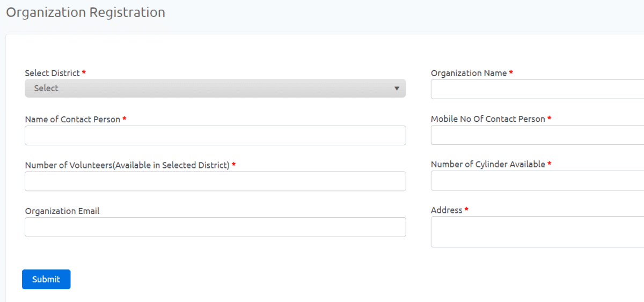Click the Number of Volunteers input box
The width and height of the screenshot is (644, 302).
(x=215, y=181)
